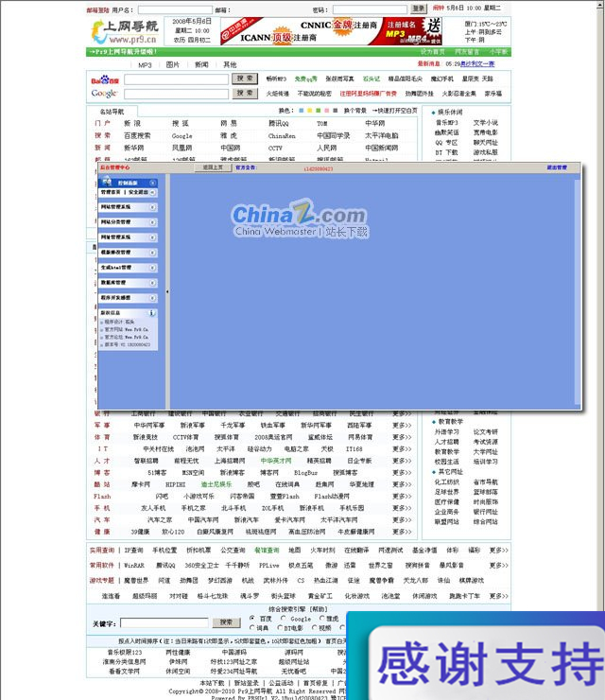The image size is (605, 700).
Task: Click the 安全退出 link in admin sidebar
Action: pos(138,192)
